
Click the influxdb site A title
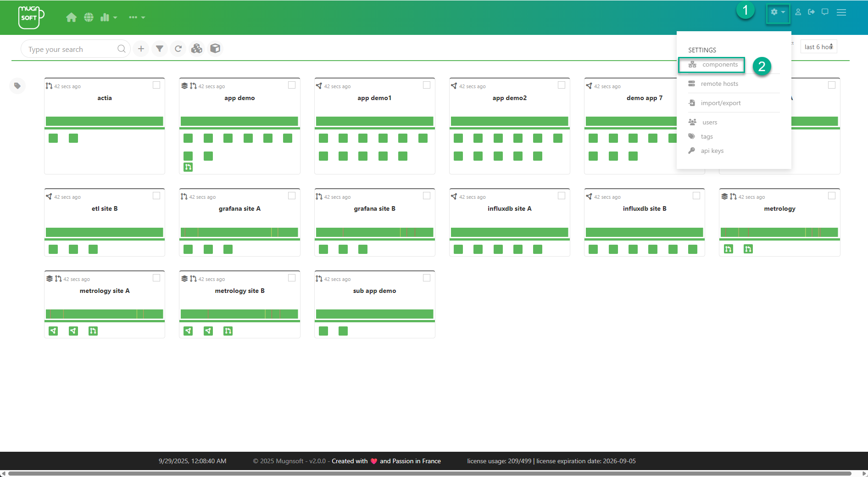[x=509, y=209]
